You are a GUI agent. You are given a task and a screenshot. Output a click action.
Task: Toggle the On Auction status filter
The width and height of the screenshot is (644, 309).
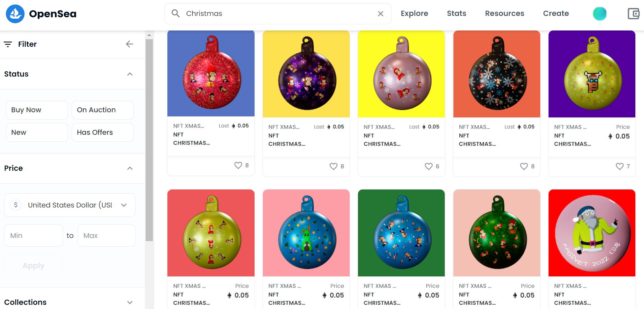(x=103, y=110)
